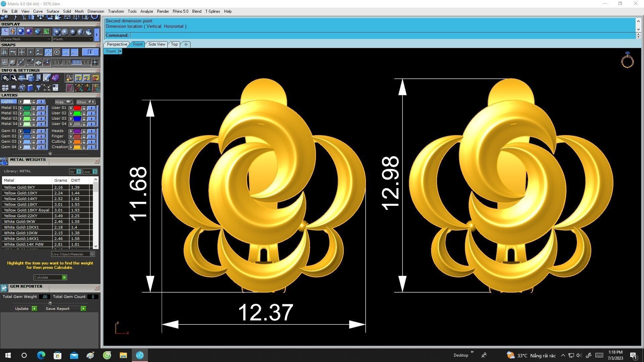The image size is (644, 362).
Task: Click the metal list scrollbar down arrow
Action: tap(96, 246)
